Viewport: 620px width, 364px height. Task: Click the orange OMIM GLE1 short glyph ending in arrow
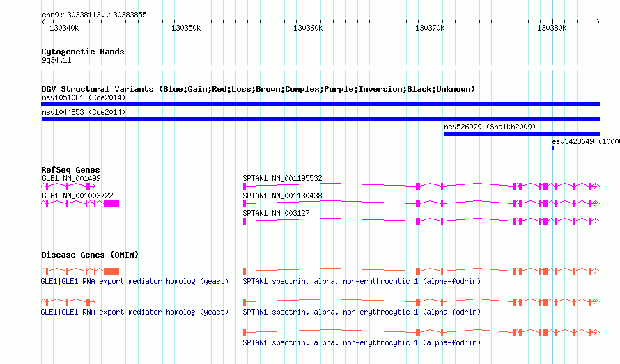tap(68, 302)
